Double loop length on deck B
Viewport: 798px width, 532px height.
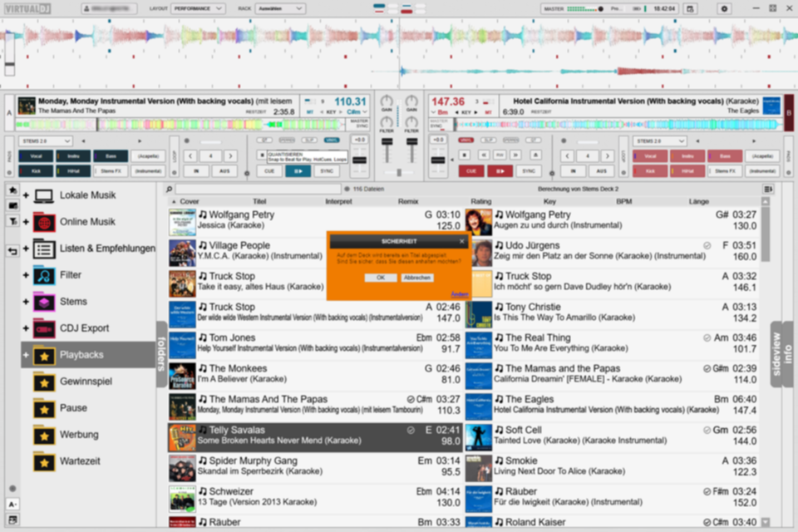tap(607, 155)
